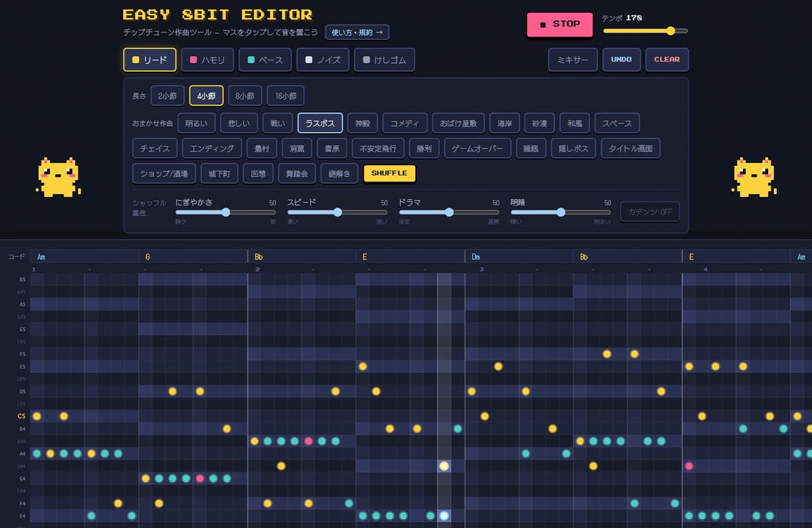Click the first Am chord label
The height and width of the screenshot is (528, 812).
click(x=41, y=257)
